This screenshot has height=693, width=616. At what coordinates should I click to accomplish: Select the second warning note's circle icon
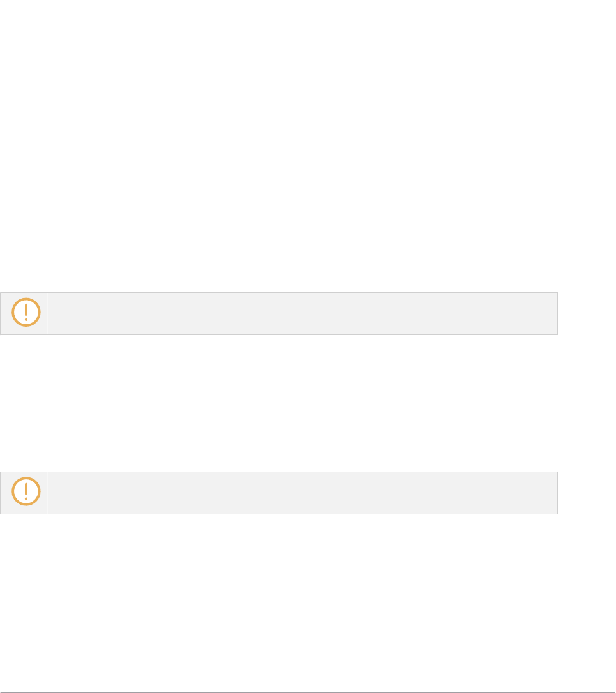[x=26, y=491]
